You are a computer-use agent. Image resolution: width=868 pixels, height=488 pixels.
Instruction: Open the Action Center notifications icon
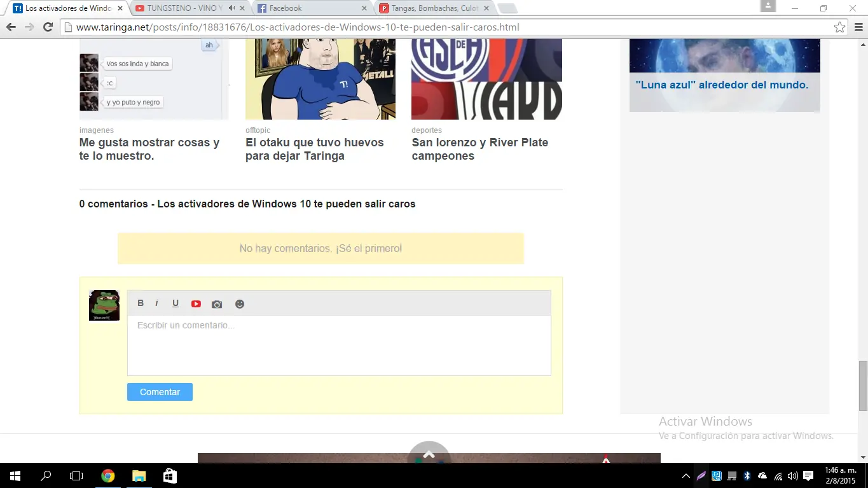tap(808, 476)
